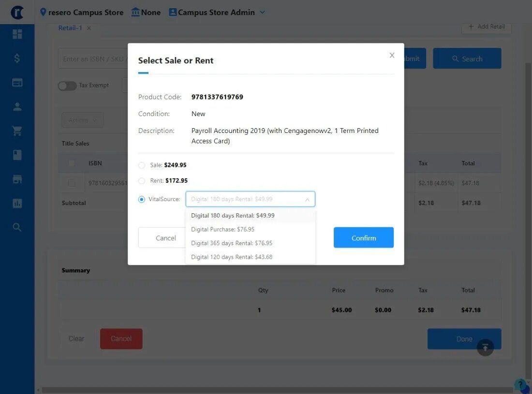Open the dashboard grid icon in sidebar
This screenshot has height=394, width=532.
[x=17, y=34]
